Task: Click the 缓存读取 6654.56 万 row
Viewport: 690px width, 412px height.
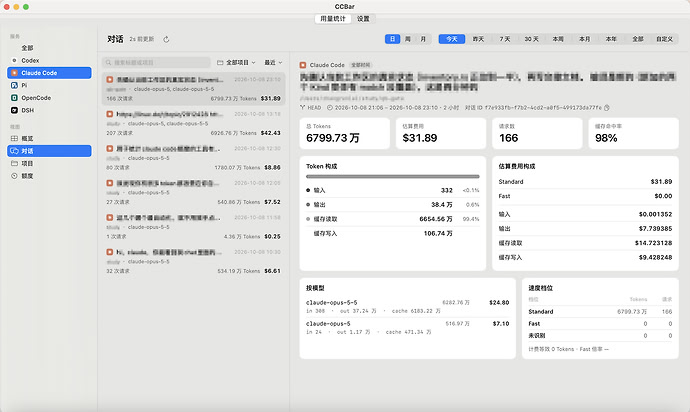Action: click(x=393, y=219)
